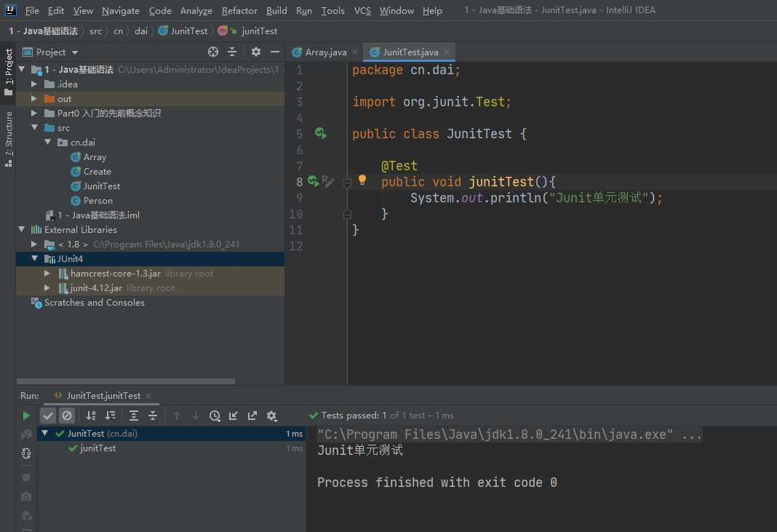Close the JunitTest.java tab

coord(447,52)
